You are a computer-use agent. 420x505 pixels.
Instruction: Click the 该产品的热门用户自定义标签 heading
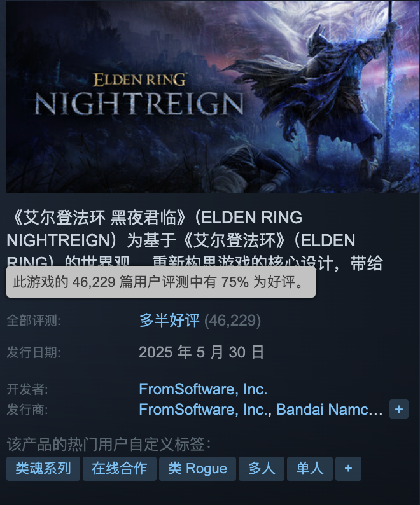pos(109,444)
